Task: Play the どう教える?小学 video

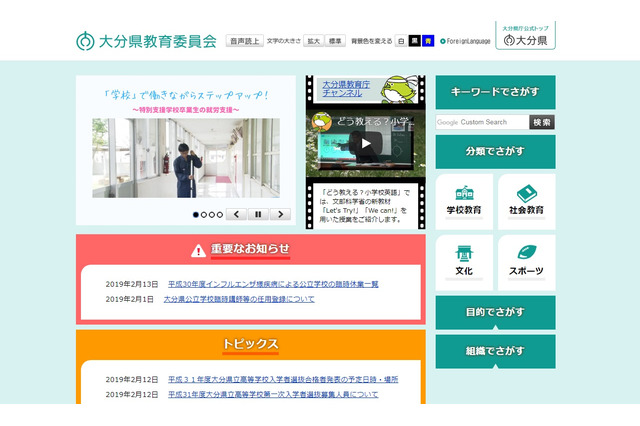Action: pyautogui.click(x=366, y=143)
